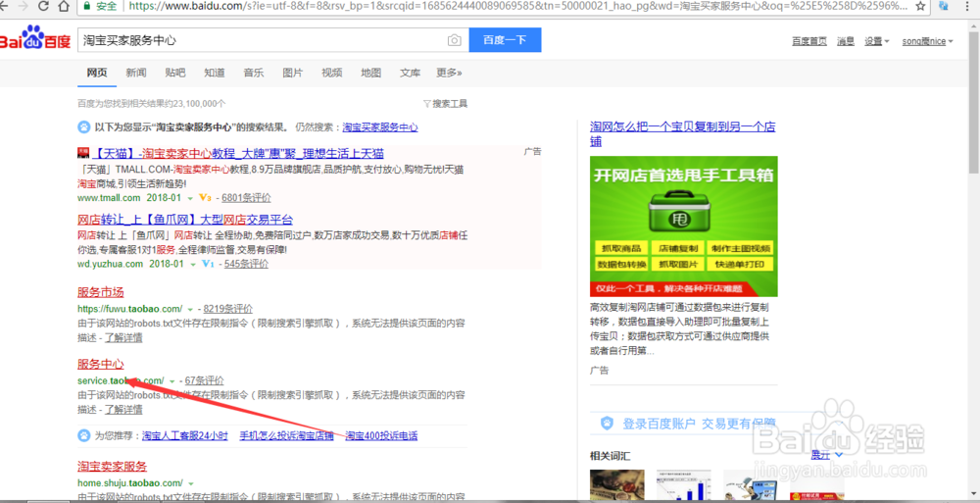Viewport: 980px width, 503px height.
Task: Click the secure padlock icon
Action: (87, 6)
